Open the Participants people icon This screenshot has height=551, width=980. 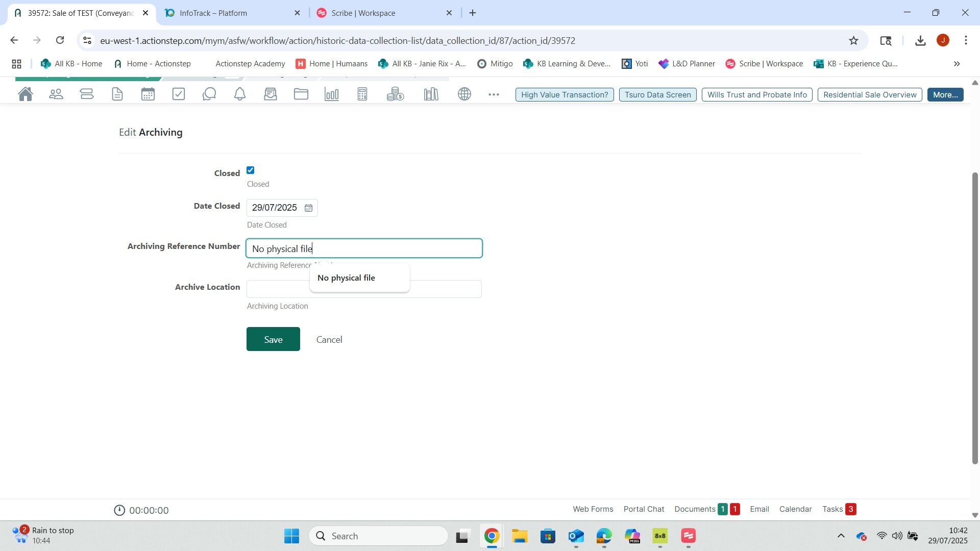tap(56, 94)
